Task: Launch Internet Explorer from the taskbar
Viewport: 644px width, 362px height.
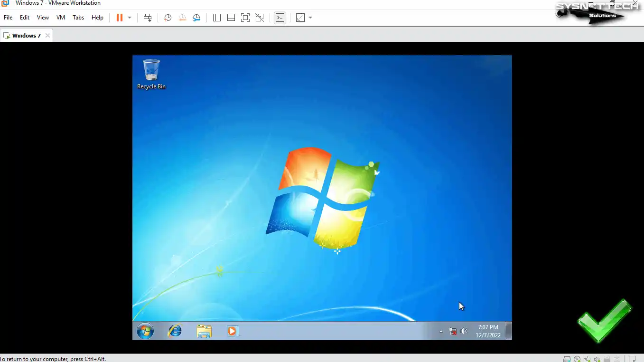Action: (175, 331)
